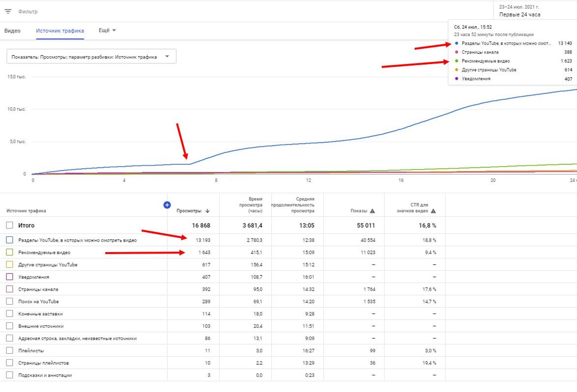Click the Итого CTR value 16,8 %
Viewport: 577px width, 392px height.
tap(427, 225)
